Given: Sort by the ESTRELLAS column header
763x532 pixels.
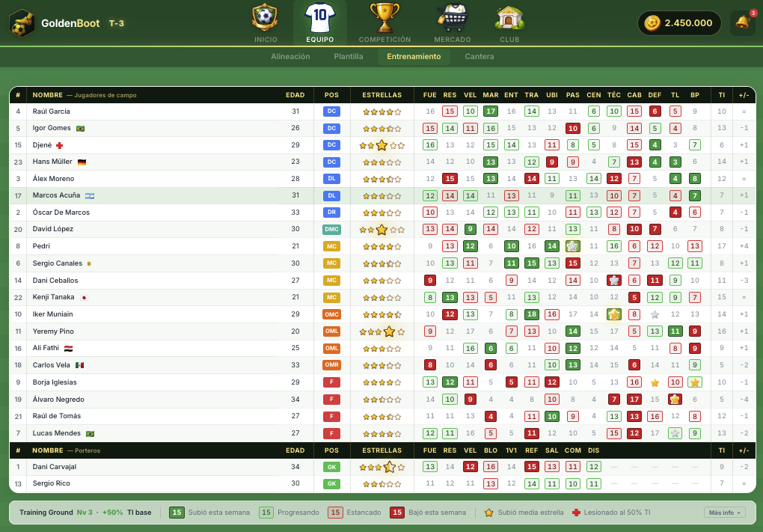Looking at the screenshot, I should (x=382, y=95).
